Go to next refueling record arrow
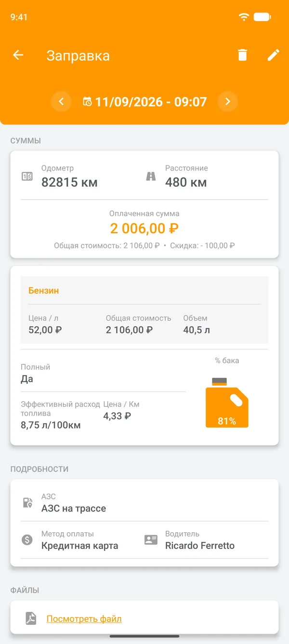289x644 pixels. [x=228, y=102]
